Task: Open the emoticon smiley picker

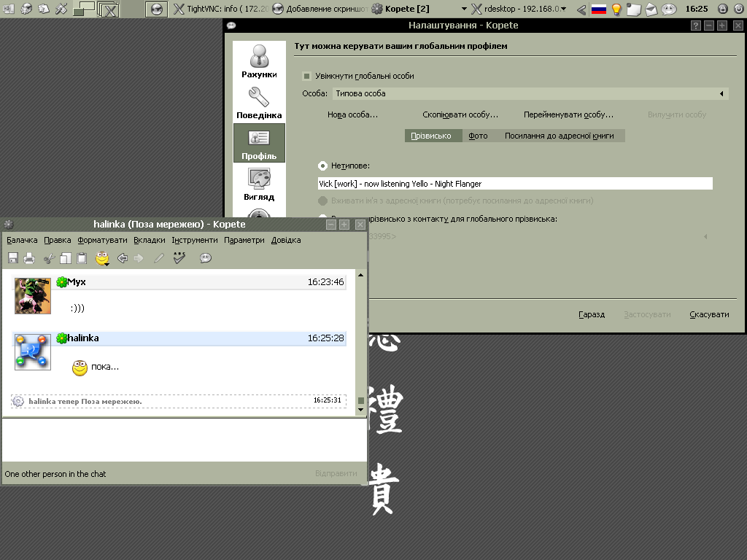Action: [102, 258]
